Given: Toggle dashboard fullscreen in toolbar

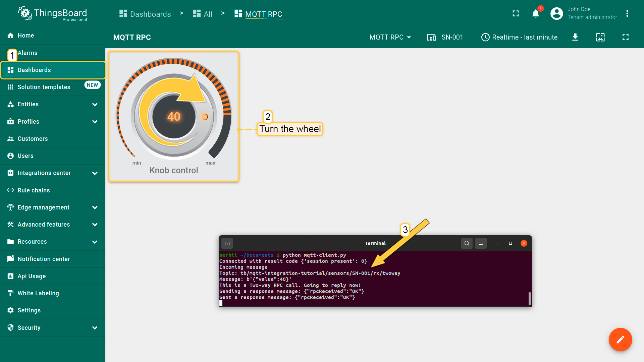Looking at the screenshot, I should [x=625, y=37].
